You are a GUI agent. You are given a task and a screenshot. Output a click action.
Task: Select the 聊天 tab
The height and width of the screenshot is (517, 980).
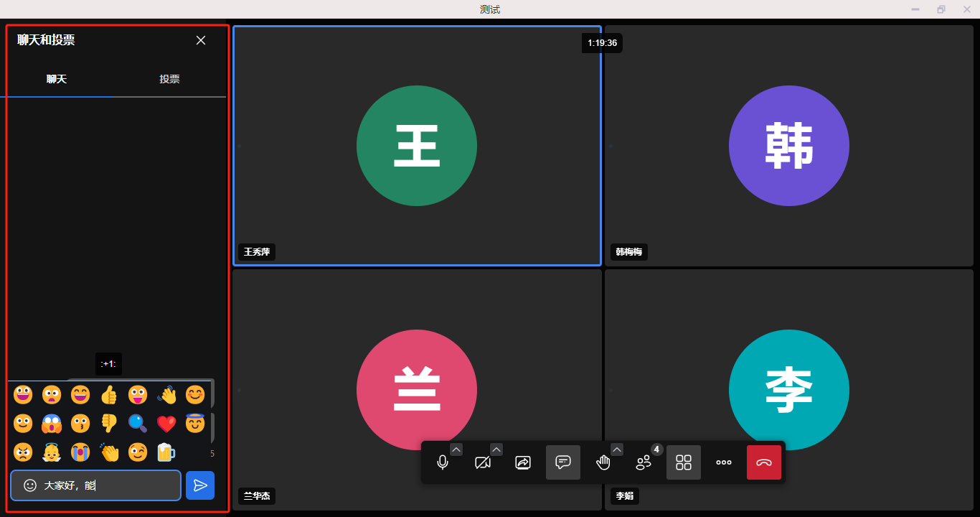(x=57, y=79)
